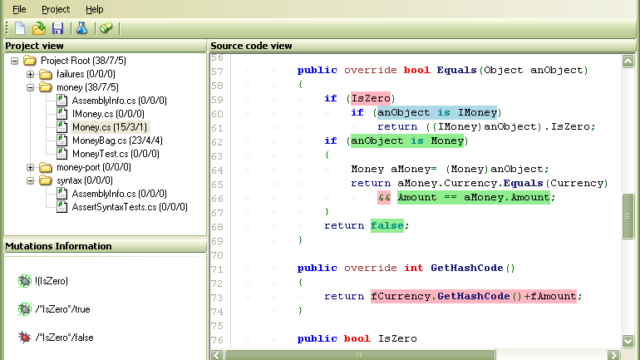
Task: Expand the money-port folder node
Action: pyautogui.click(x=30, y=167)
